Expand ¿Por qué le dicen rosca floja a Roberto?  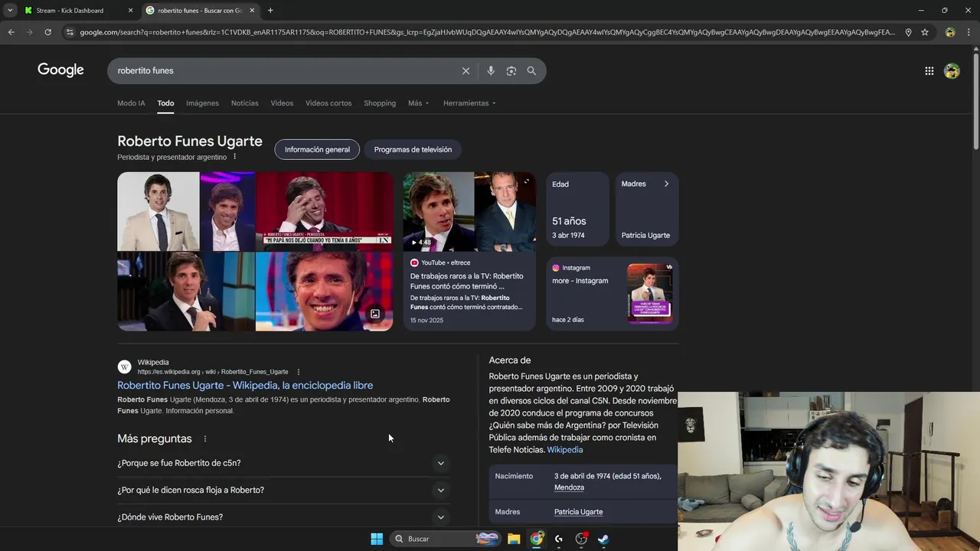coord(283,490)
